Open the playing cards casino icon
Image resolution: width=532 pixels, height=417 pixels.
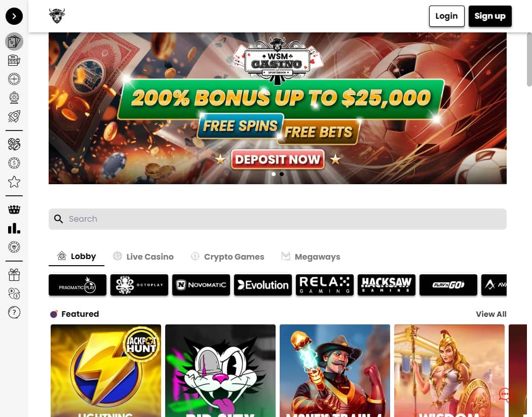click(14, 41)
